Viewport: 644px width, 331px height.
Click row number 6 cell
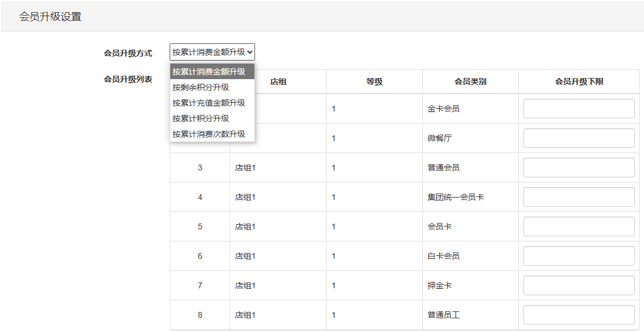[200, 256]
